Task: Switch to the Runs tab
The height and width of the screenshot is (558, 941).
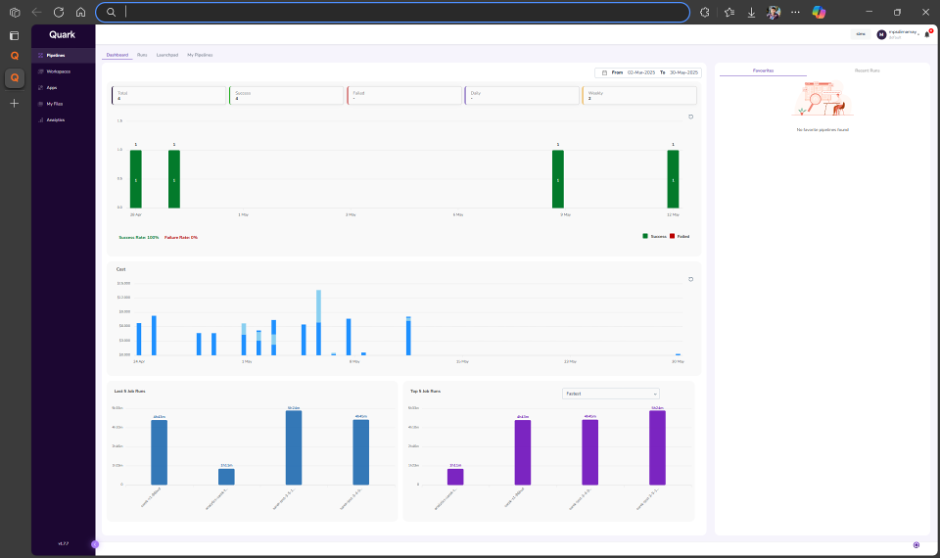Action: [x=143, y=55]
